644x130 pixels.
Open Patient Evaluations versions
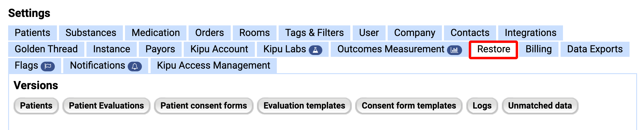(x=106, y=106)
